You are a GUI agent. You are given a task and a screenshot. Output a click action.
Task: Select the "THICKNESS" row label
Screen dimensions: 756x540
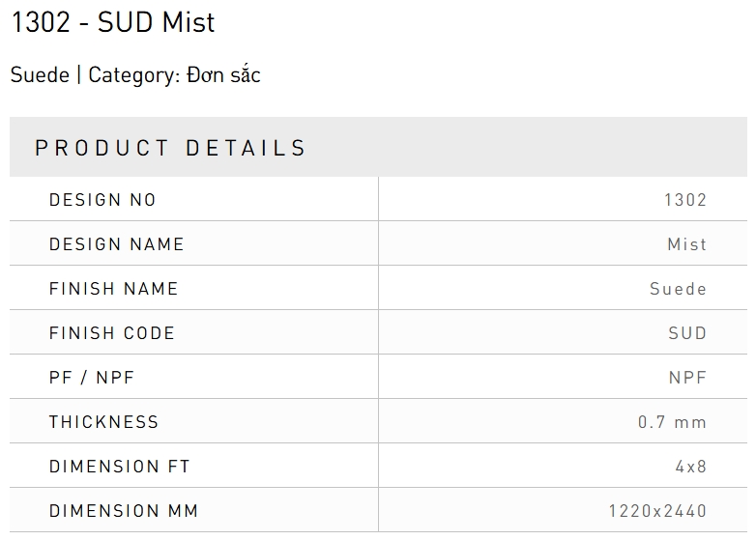coord(104,422)
